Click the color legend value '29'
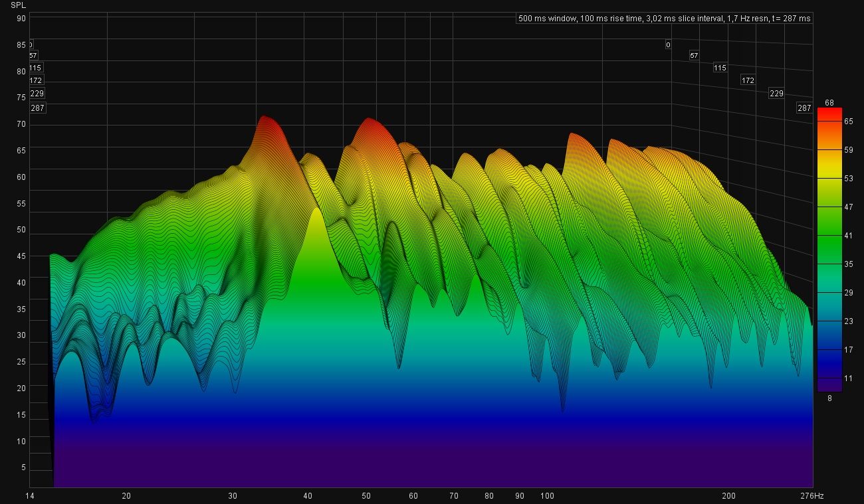864x504 pixels. 848,293
